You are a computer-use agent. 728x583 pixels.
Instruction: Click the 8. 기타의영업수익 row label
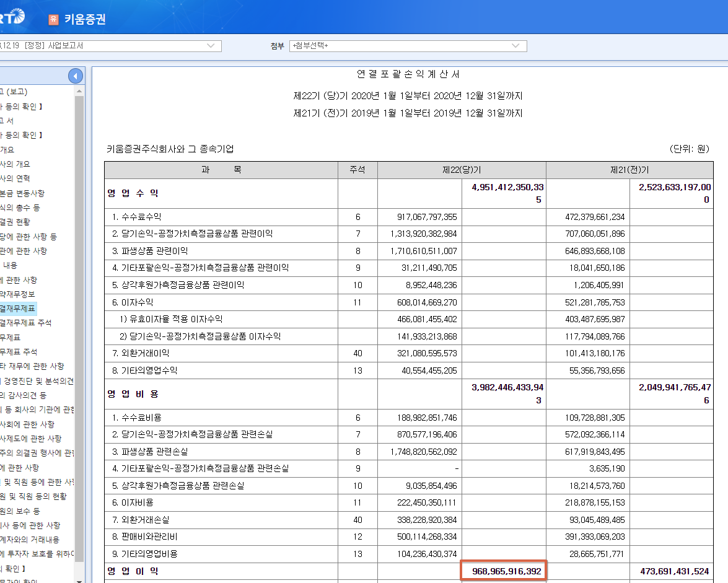pyautogui.click(x=144, y=370)
